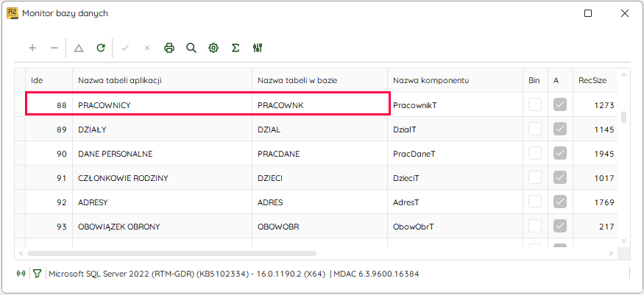The width and height of the screenshot is (644, 295).
Task: Click the DZIECI database table name
Action: coord(270,178)
